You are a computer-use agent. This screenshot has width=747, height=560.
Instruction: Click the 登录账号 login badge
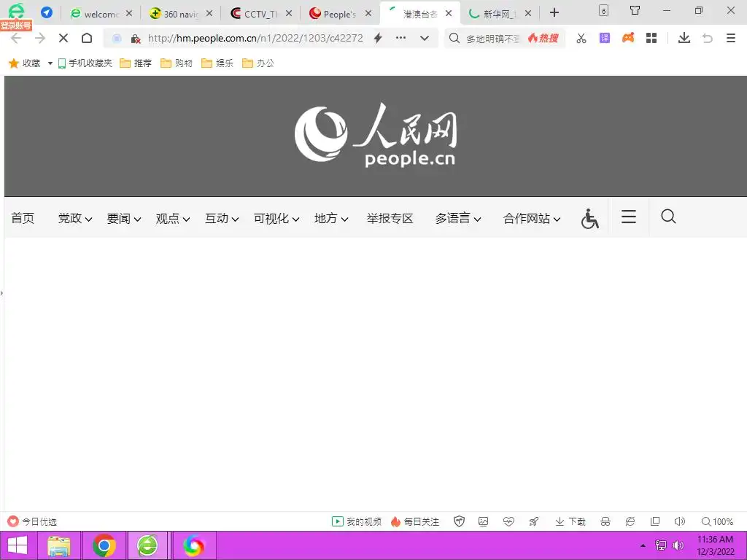click(x=16, y=26)
